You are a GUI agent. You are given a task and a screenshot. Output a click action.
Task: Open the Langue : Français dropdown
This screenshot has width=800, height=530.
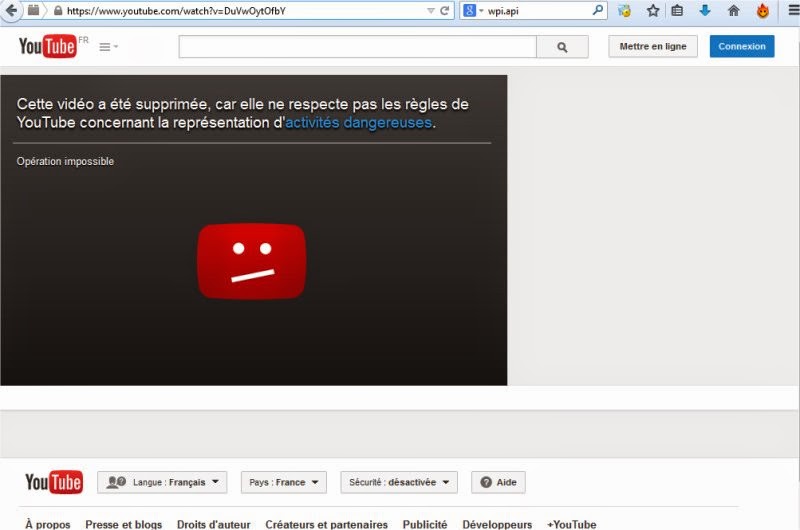[x=162, y=482]
